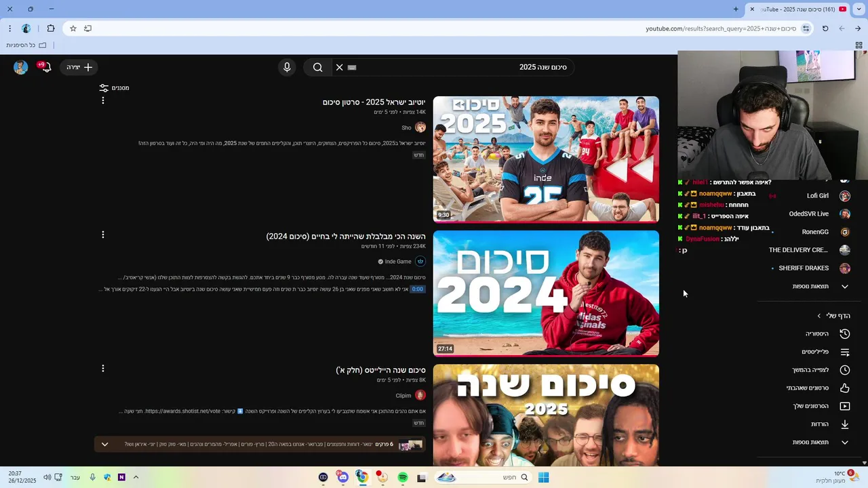Image resolution: width=868 pixels, height=488 pixels.
Task: Open Downloads (הורדות) in the sidebar
Action: (x=808, y=424)
